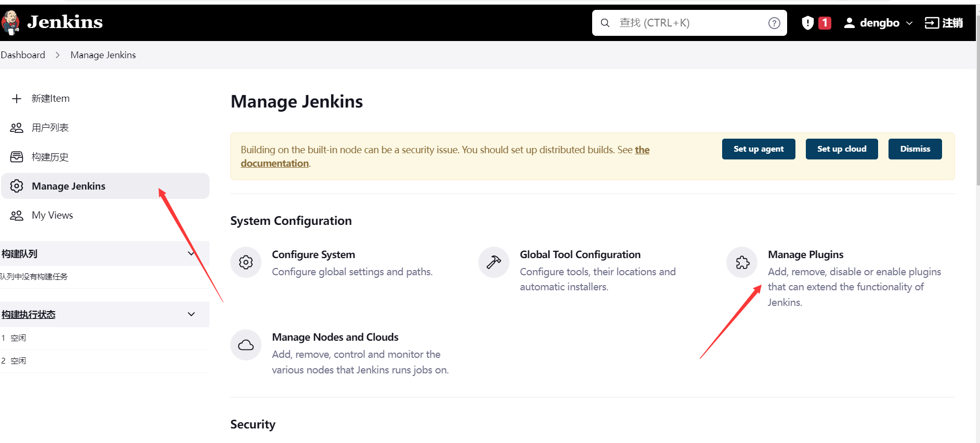Open Global Tool Configuration

(580, 254)
